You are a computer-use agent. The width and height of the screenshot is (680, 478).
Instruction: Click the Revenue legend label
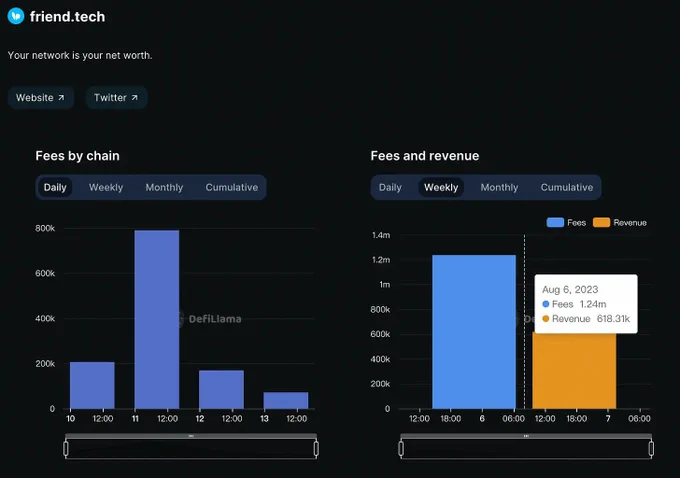[630, 223]
